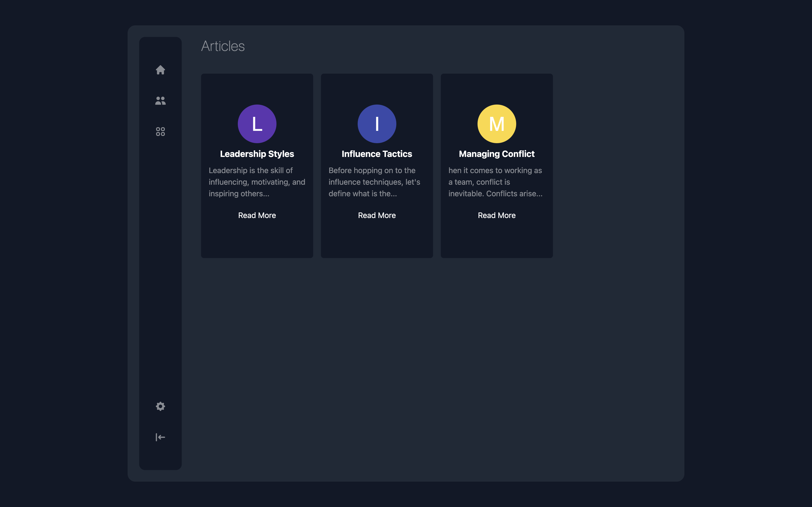Select the Managing Conflict description text
Viewport: 812px width, 507px height.
(x=495, y=182)
